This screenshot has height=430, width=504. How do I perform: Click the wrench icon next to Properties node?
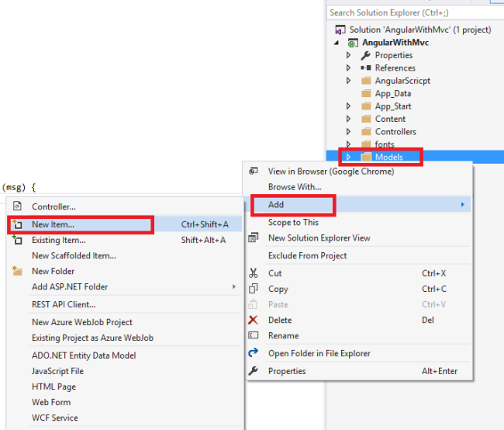tap(365, 55)
